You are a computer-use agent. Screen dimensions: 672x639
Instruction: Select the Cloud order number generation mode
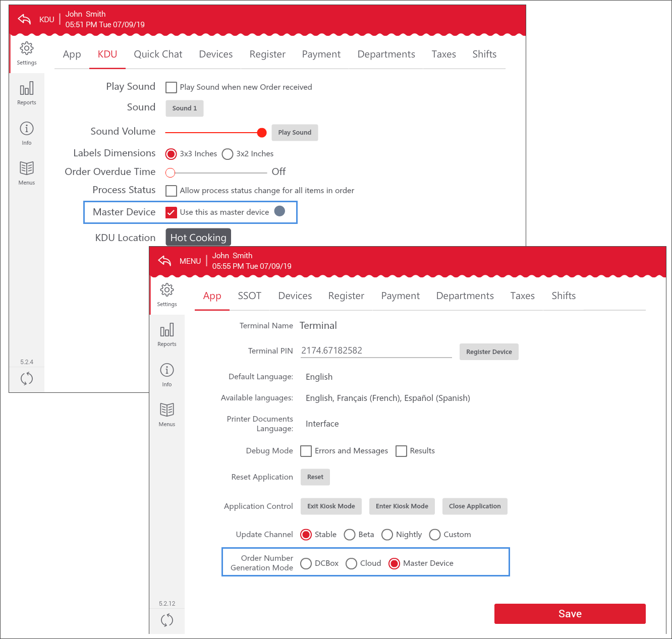352,563
